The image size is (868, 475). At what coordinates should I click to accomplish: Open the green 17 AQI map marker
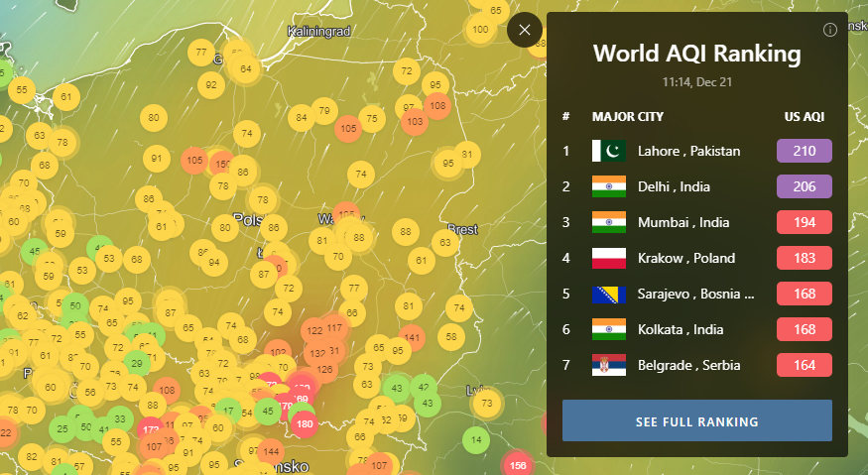pyautogui.click(x=228, y=412)
